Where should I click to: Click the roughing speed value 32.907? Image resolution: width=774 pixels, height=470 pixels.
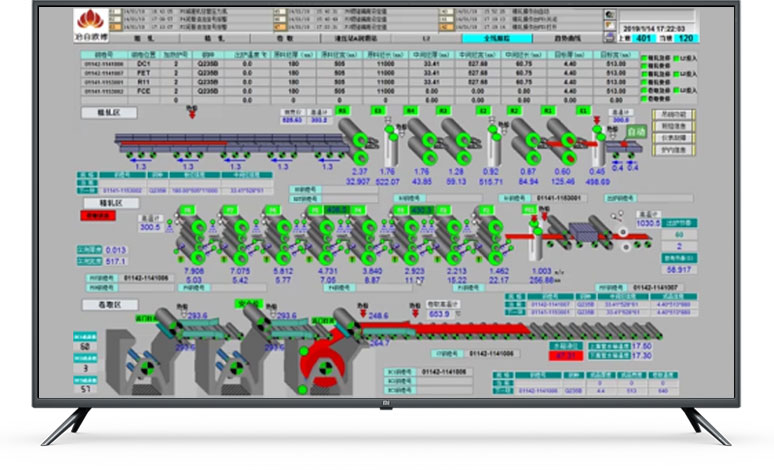[x=358, y=182]
